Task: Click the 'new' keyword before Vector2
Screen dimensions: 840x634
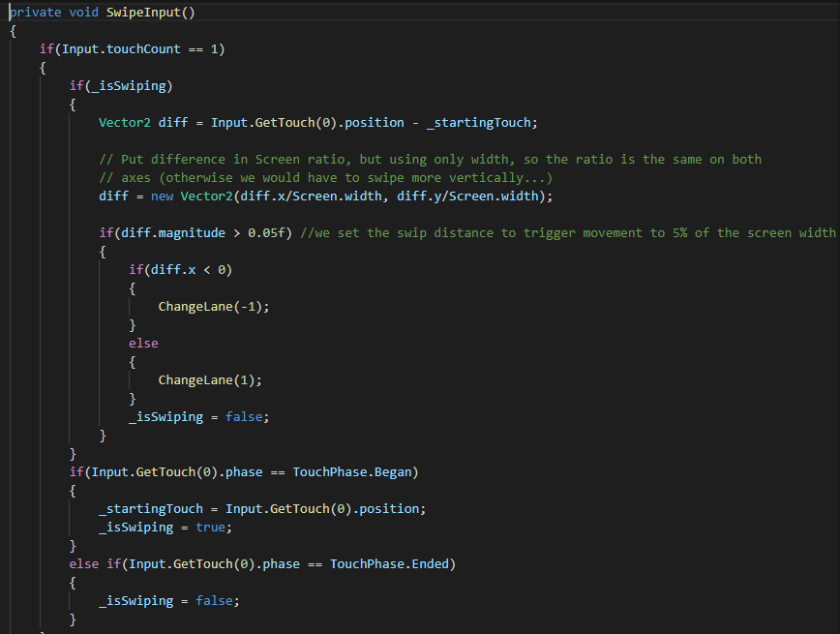Action: (x=162, y=196)
